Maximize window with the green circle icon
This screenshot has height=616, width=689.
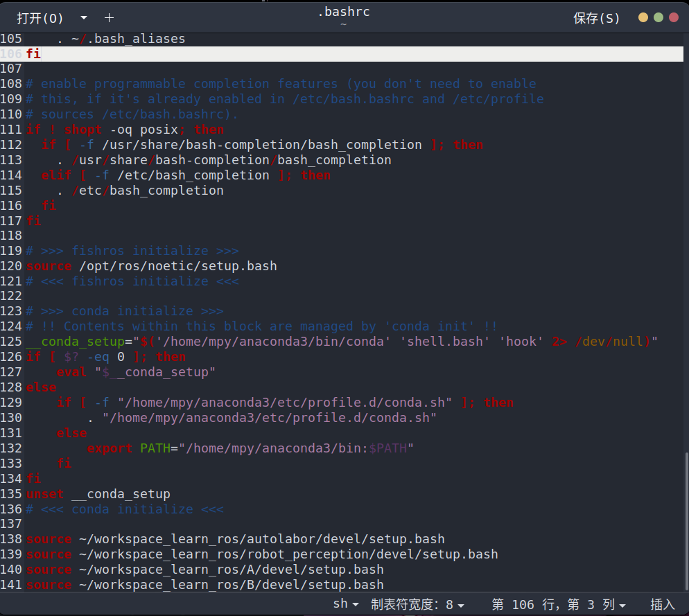(x=659, y=18)
